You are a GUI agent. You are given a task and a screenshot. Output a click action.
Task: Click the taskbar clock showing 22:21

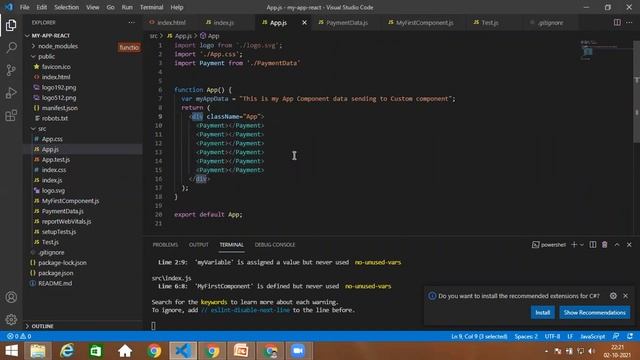(617, 351)
